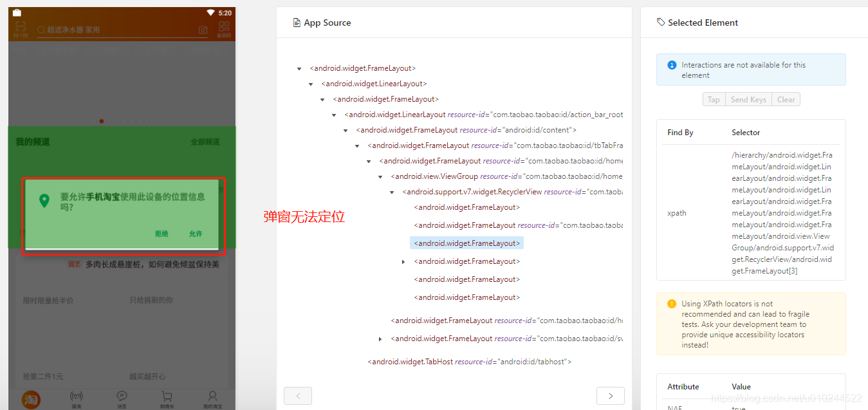Collapse the first android.widget.LinearLayout node

pyautogui.click(x=311, y=84)
